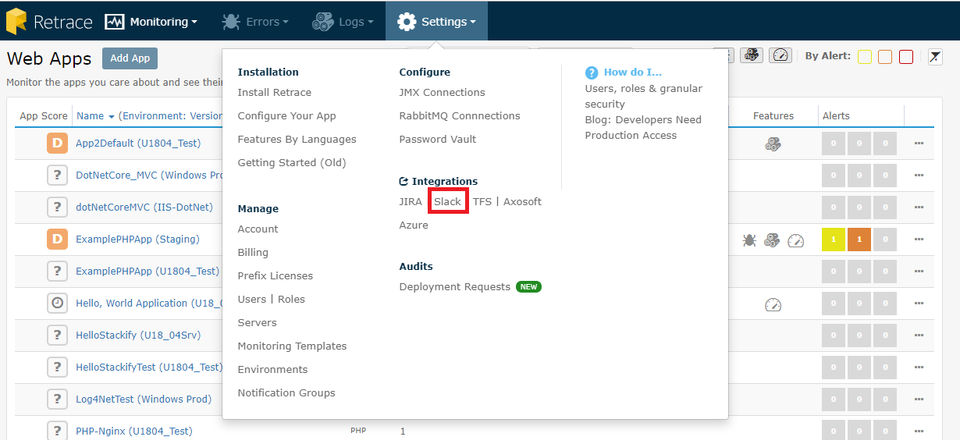The height and width of the screenshot is (440, 960).
Task: Choose Password Vault in Configure section
Action: 437,139
